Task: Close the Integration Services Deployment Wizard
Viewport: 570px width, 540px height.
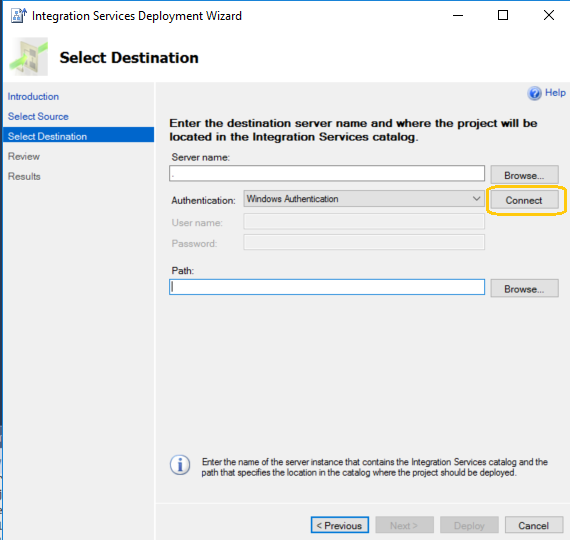Action: [549, 15]
